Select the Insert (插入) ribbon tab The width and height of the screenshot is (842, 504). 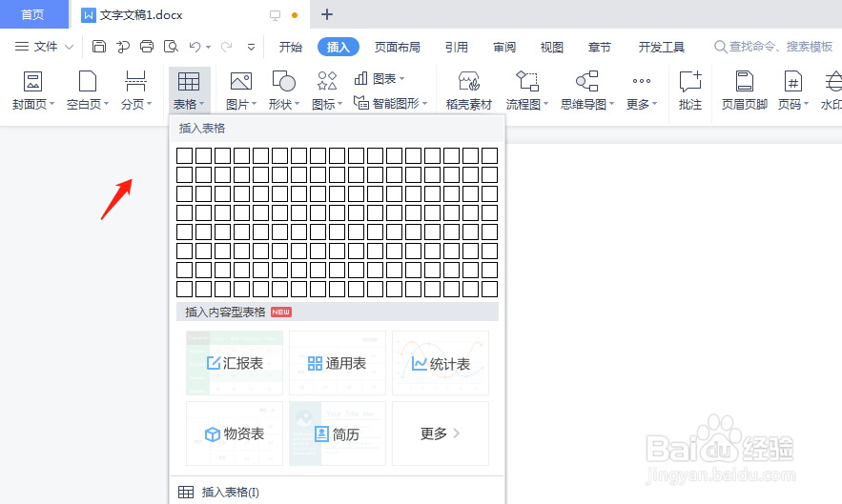[339, 48]
